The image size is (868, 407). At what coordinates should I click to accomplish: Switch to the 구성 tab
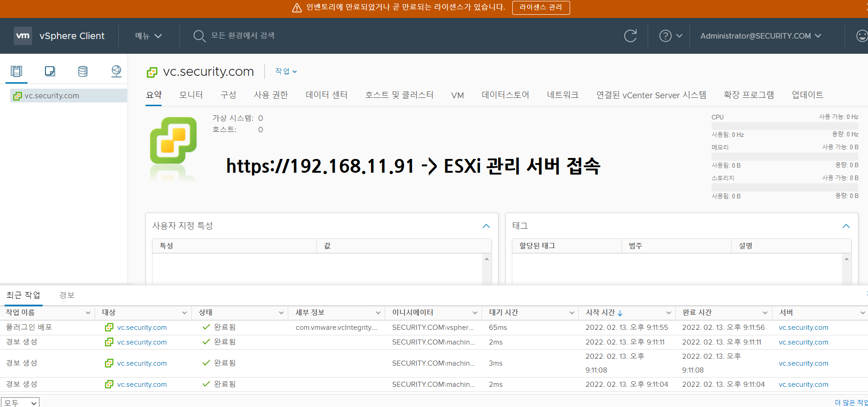tap(228, 95)
